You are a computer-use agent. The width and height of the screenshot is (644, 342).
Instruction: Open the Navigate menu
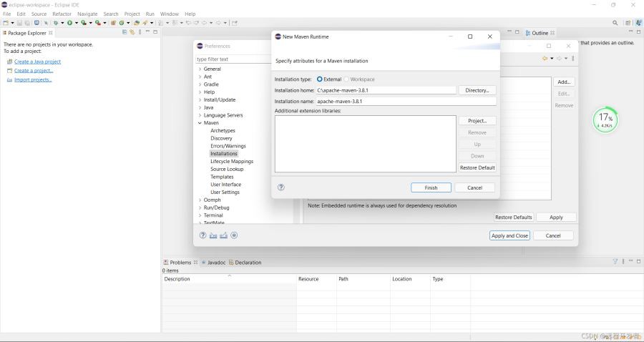[87, 14]
